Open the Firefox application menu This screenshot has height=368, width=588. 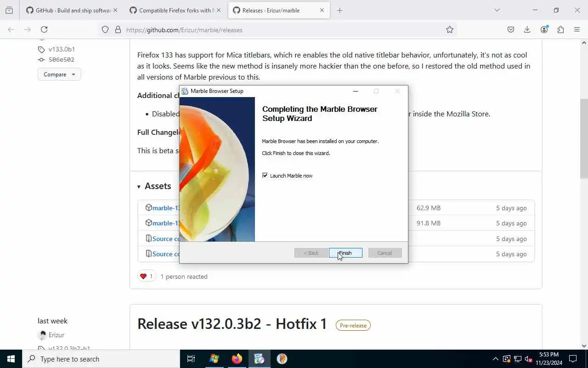[x=577, y=29]
